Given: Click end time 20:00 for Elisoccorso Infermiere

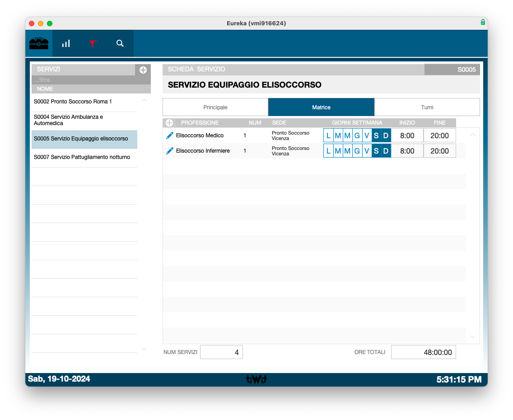Looking at the screenshot, I should 439,151.
